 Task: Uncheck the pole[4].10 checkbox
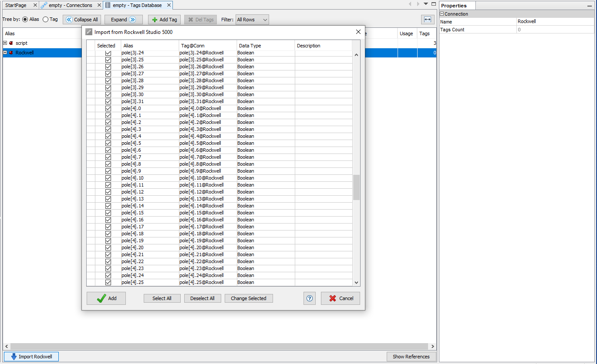point(108,178)
